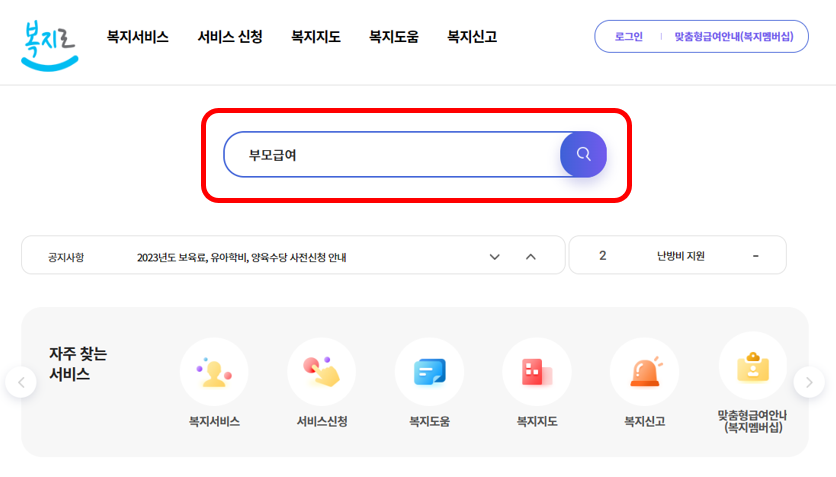Open the 복지도움 chat icon
This screenshot has width=836, height=477.
[429, 372]
